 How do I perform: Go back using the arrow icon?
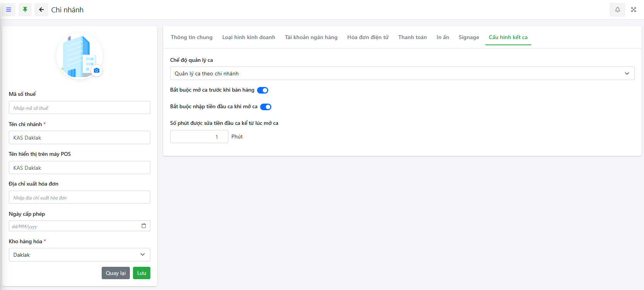41,10
